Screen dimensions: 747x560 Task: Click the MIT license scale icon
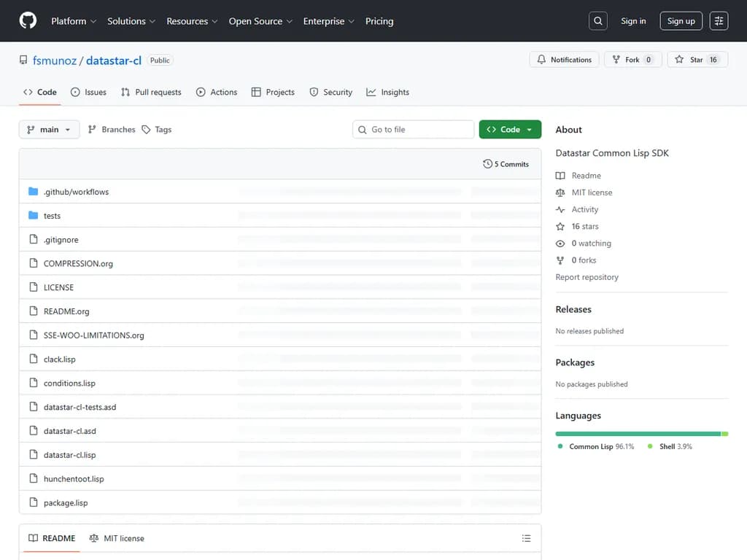(x=561, y=192)
